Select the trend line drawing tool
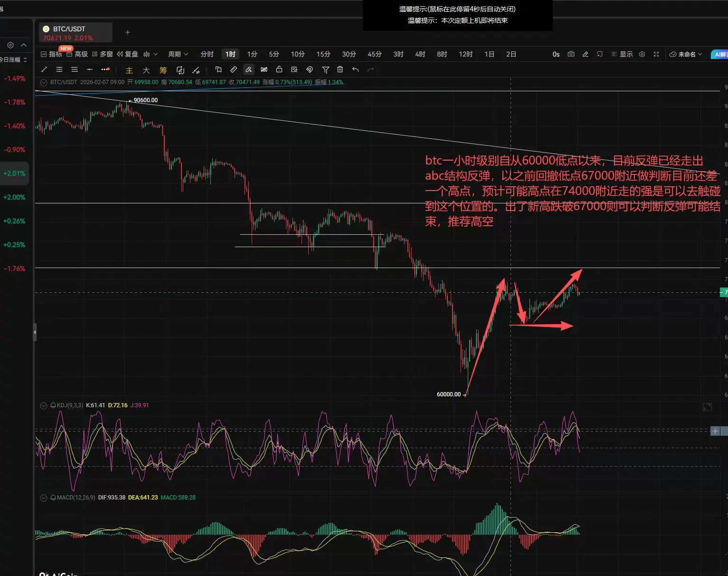Screen dimensions: 728x576 (44, 69)
